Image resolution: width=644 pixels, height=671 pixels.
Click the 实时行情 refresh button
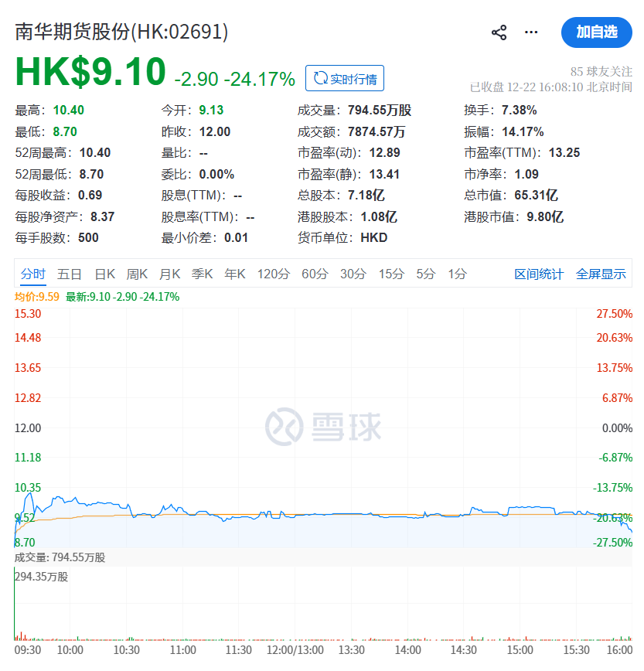(x=345, y=79)
